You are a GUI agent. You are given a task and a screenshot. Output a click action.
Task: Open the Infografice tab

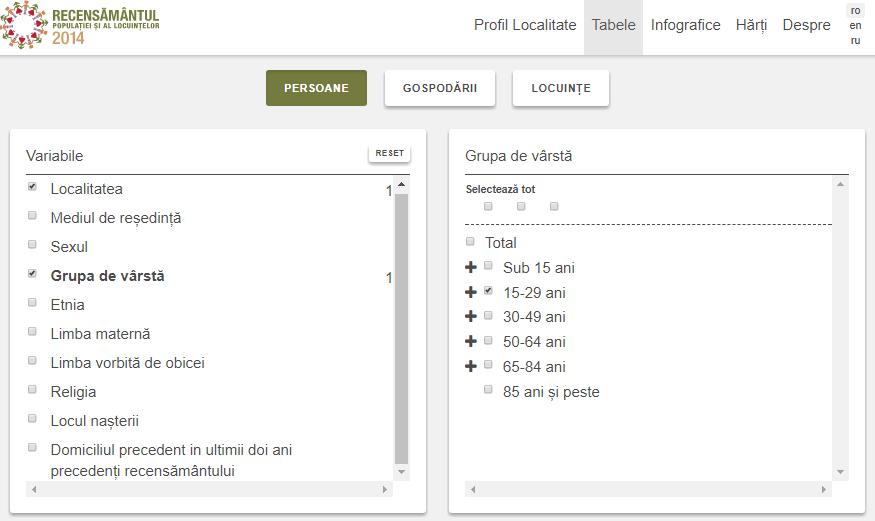click(685, 26)
